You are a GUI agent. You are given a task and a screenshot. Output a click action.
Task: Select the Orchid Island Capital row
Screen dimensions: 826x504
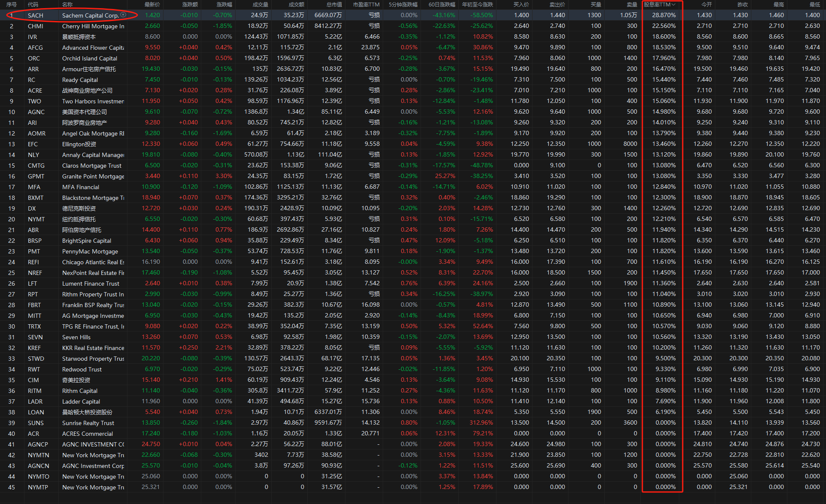(90, 58)
